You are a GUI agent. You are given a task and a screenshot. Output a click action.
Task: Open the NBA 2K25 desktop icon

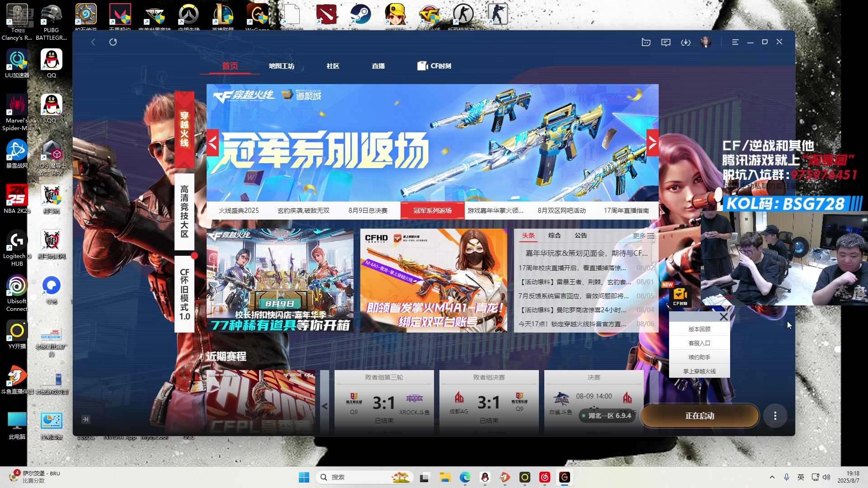[17, 199]
